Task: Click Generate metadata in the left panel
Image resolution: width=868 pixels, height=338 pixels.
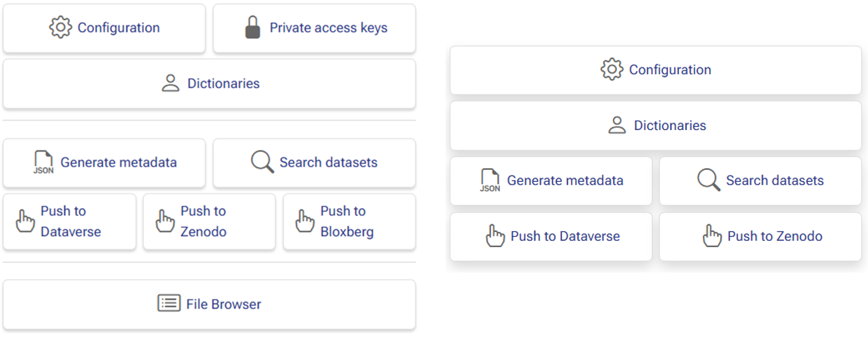Action: (104, 163)
